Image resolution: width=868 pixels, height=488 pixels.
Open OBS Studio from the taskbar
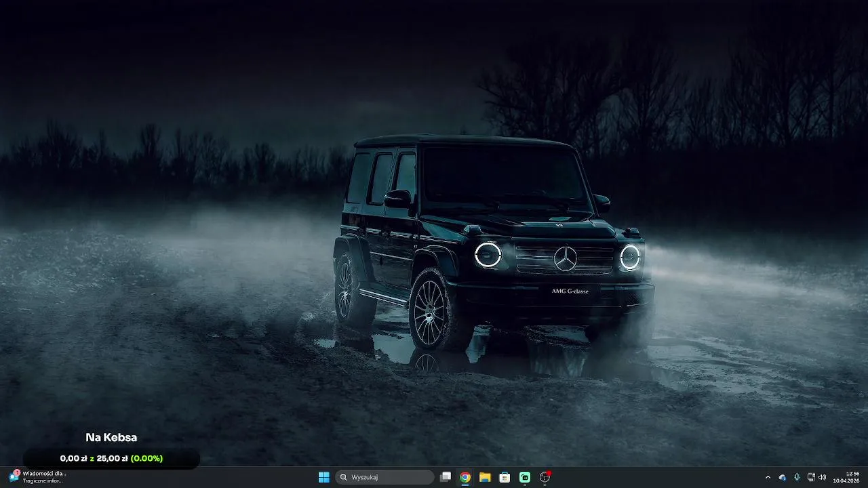545,477
